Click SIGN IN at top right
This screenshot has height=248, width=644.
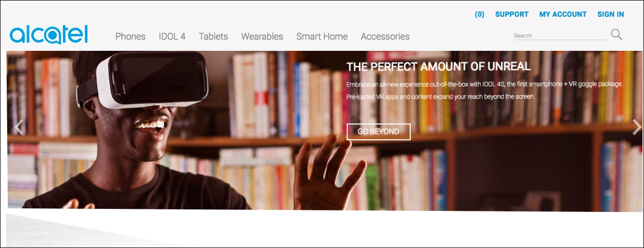610,14
